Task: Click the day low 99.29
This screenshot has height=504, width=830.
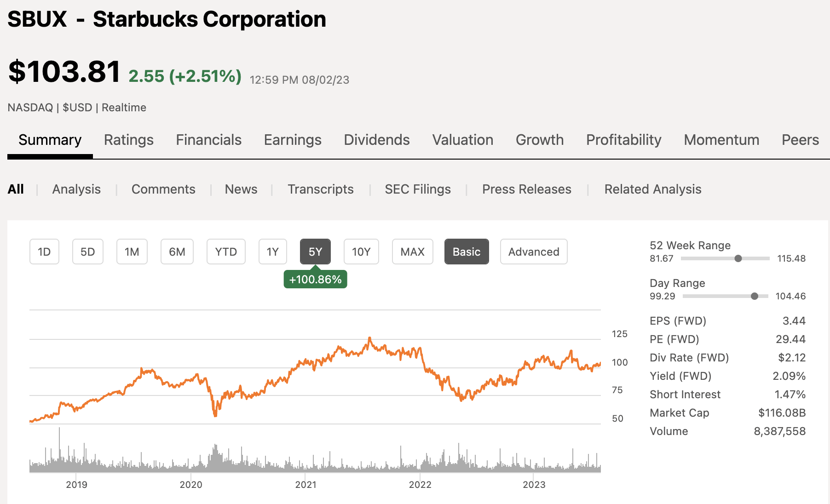Action: (x=663, y=296)
